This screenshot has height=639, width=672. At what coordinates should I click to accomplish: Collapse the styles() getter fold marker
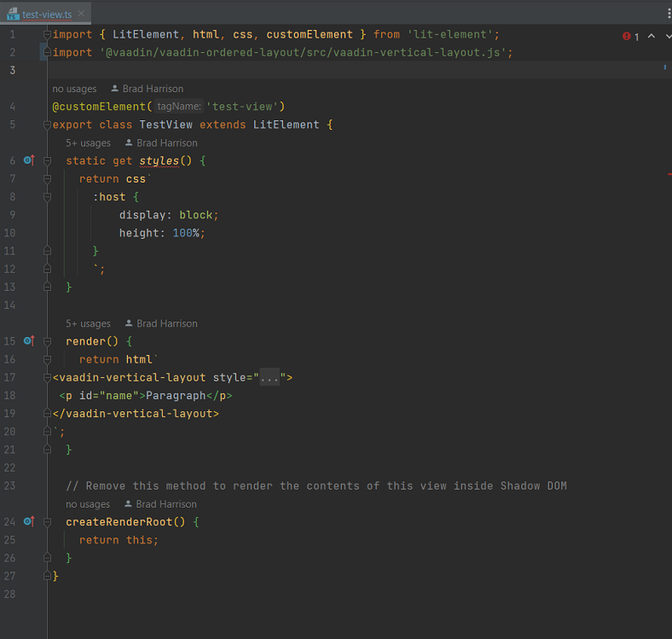(47, 160)
